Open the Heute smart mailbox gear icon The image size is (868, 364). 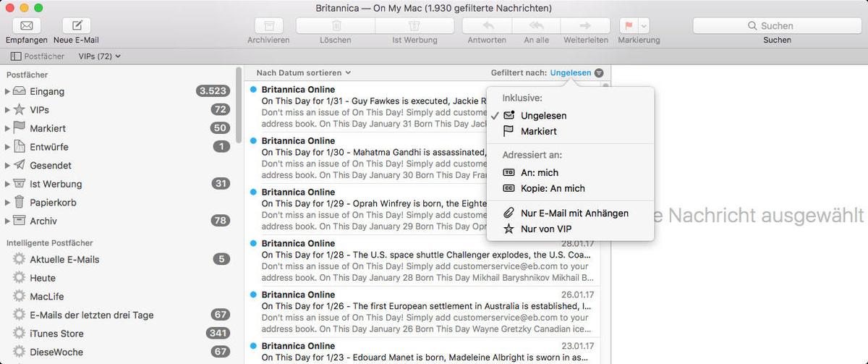pos(19,278)
